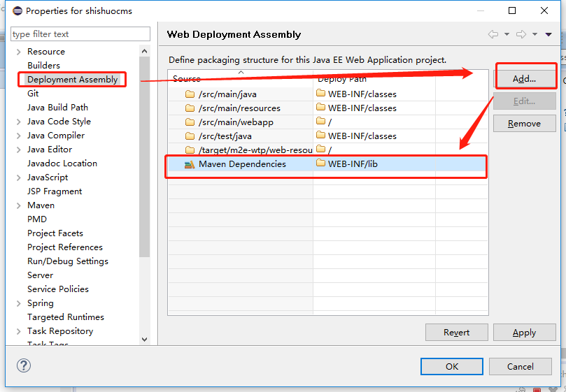Click the Cancel button
Viewport: 566px width, 392px height.
pos(520,367)
